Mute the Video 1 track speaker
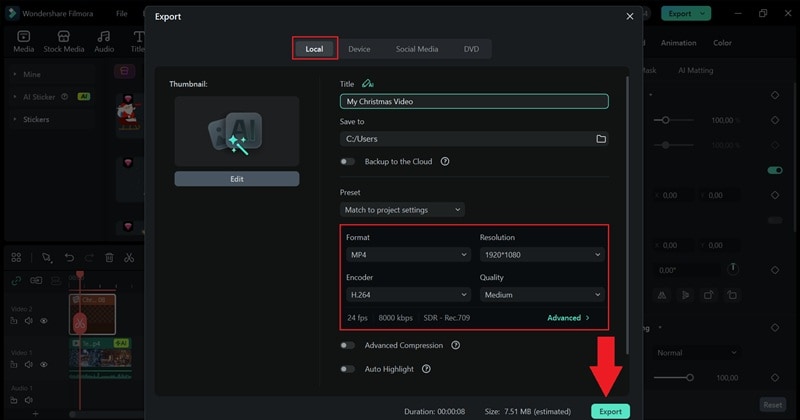This screenshot has height=420, width=800. point(29,364)
